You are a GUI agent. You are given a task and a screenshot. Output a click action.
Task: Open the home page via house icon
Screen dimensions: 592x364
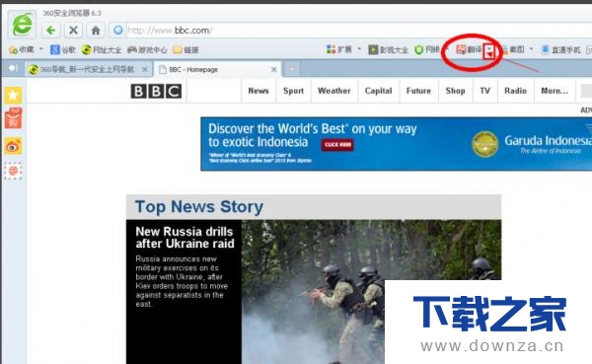[96, 31]
